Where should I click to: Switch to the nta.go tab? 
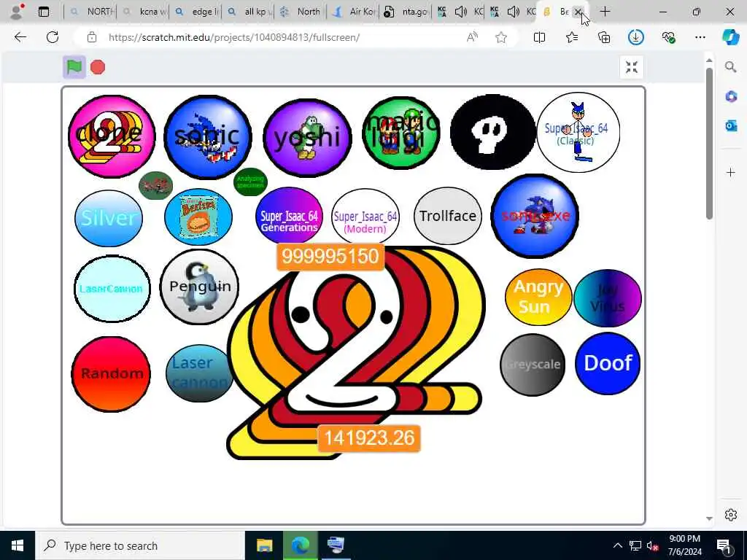406,12
